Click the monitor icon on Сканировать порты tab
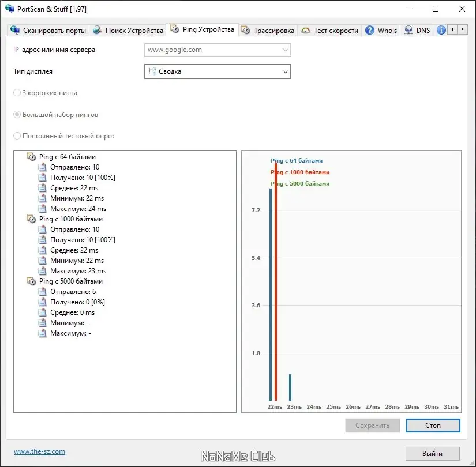 [15, 30]
